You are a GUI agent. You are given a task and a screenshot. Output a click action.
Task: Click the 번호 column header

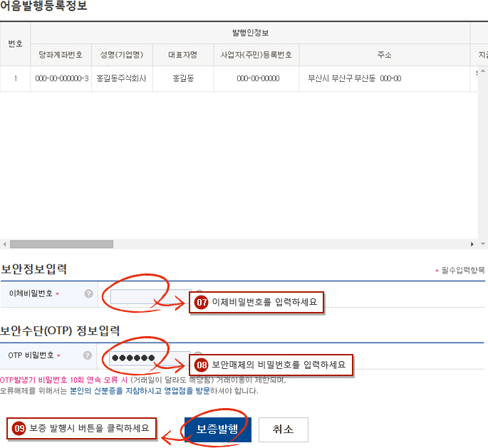[15, 44]
